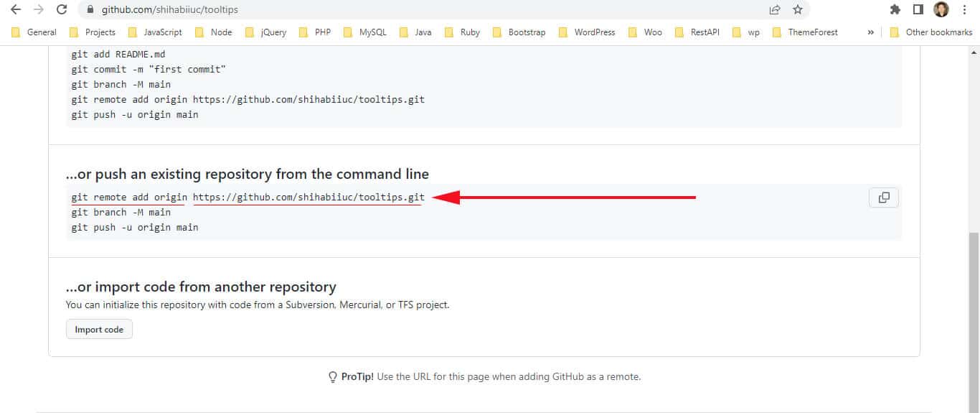Copy the push existing repository commands

coord(884,198)
